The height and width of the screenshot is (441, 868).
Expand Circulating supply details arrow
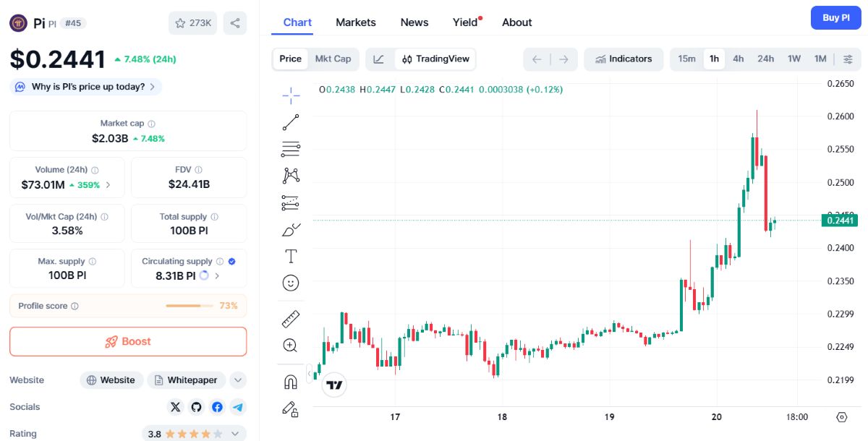[217, 275]
